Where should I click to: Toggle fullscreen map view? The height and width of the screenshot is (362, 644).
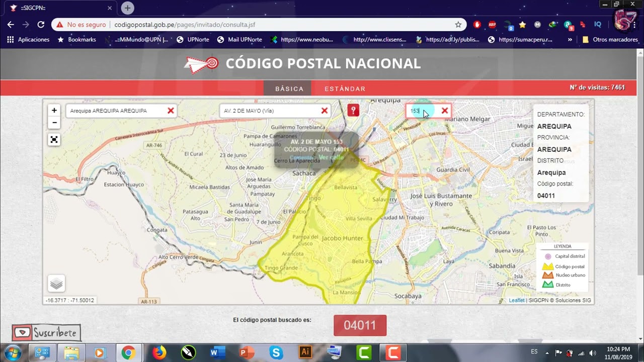point(54,140)
